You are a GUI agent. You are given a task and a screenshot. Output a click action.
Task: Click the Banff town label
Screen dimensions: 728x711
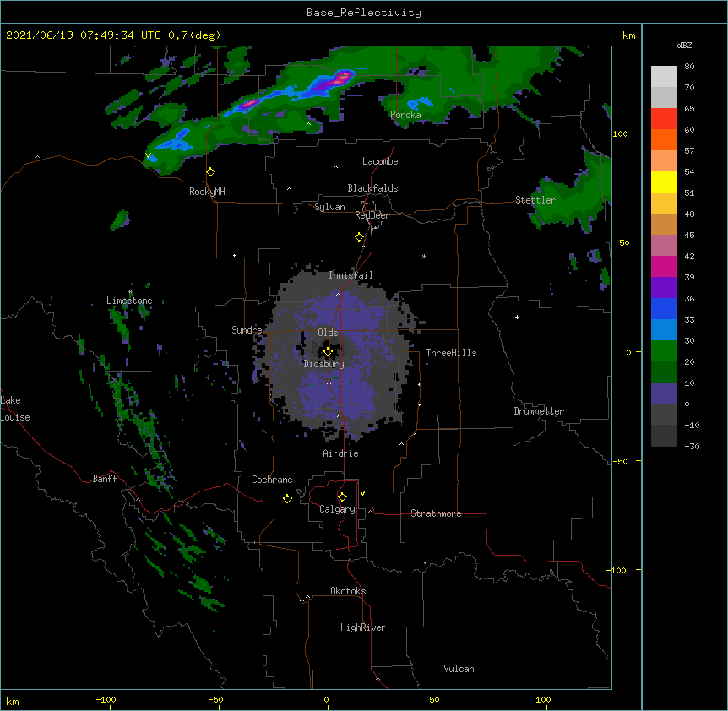105,479
